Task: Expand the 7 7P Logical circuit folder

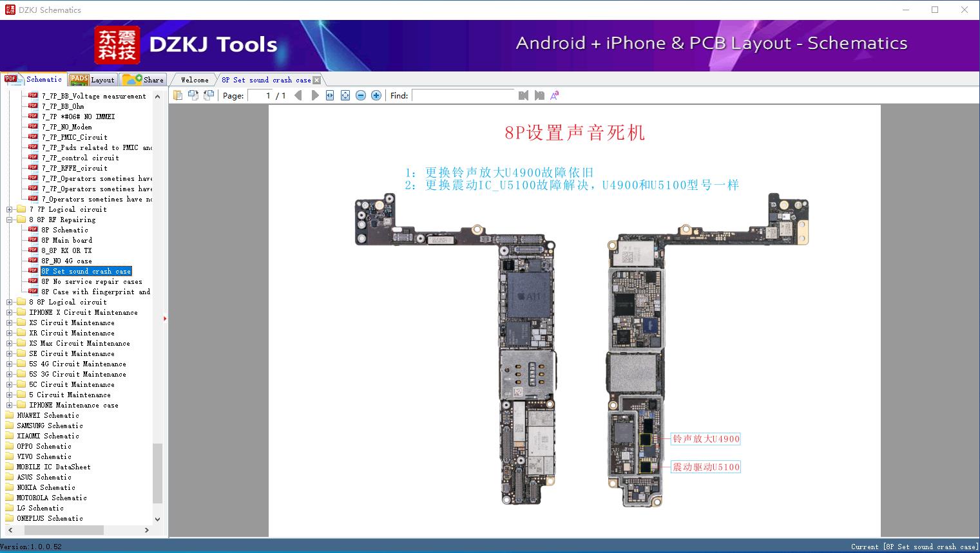Action: pyautogui.click(x=9, y=209)
